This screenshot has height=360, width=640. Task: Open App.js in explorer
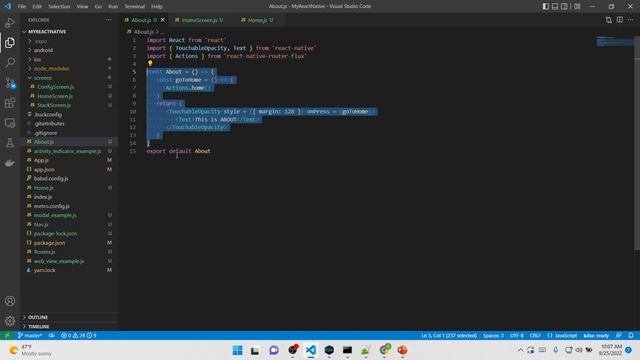41,160
